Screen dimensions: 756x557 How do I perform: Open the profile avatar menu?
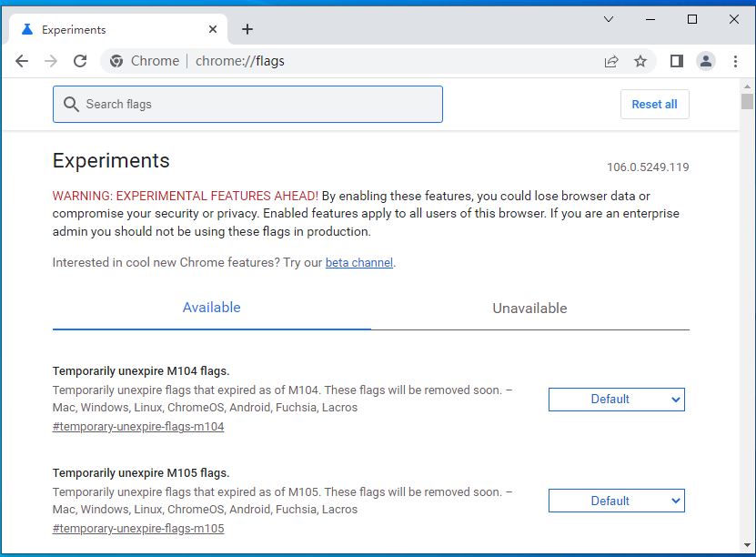click(x=706, y=61)
